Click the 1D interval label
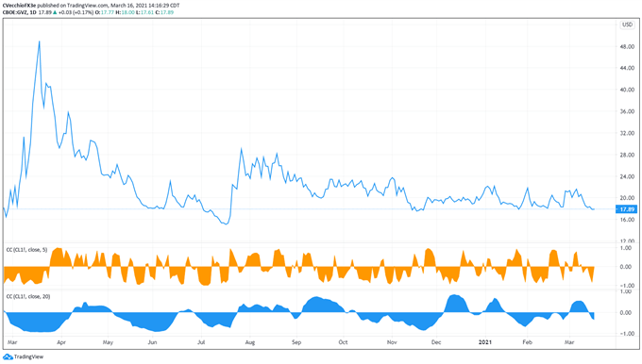The height and width of the screenshot is (364, 642). pos(33,12)
